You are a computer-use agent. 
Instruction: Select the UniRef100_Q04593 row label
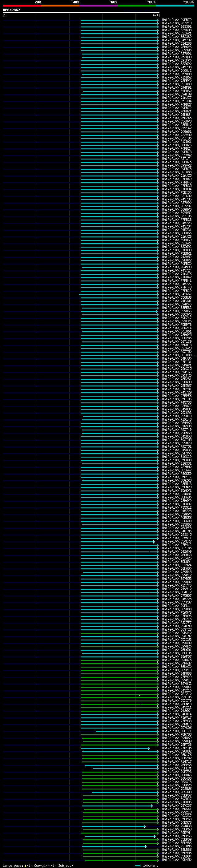pyautogui.click(x=177, y=267)
